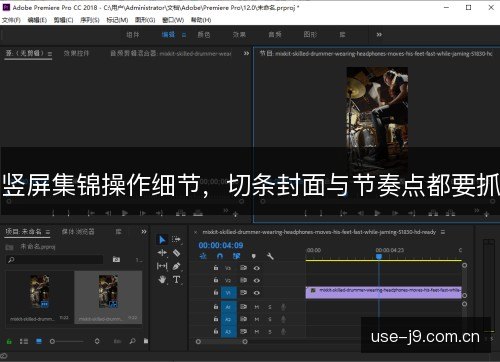Image resolution: width=500 pixels, height=362 pixels.
Task: Click V2 track sync lock icon
Action: [x=244, y=280]
